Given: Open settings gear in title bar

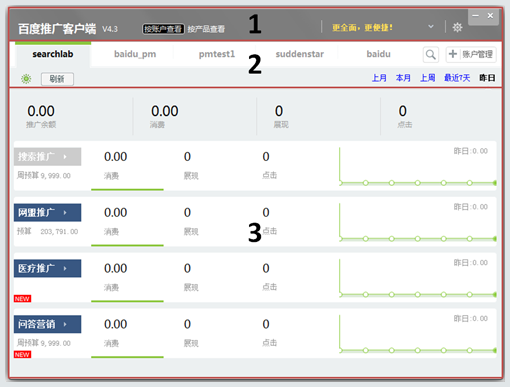Looking at the screenshot, I should 457,27.
